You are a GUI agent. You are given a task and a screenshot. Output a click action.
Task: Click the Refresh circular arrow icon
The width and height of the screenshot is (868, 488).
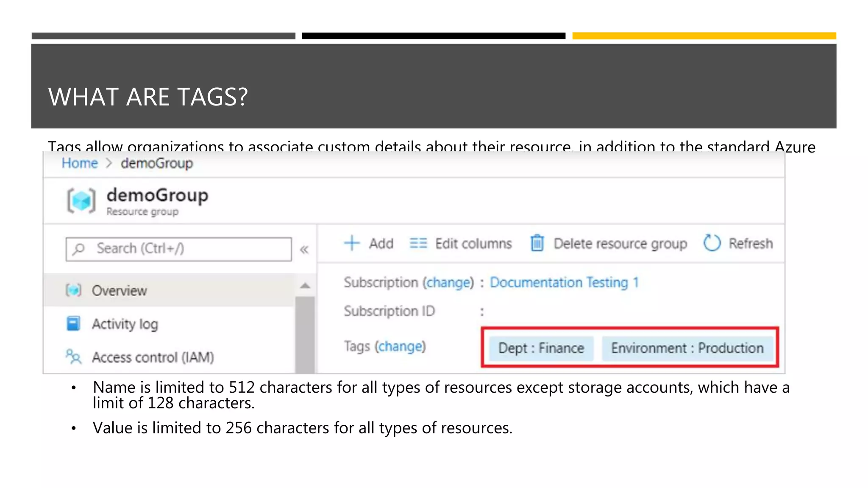[712, 243]
